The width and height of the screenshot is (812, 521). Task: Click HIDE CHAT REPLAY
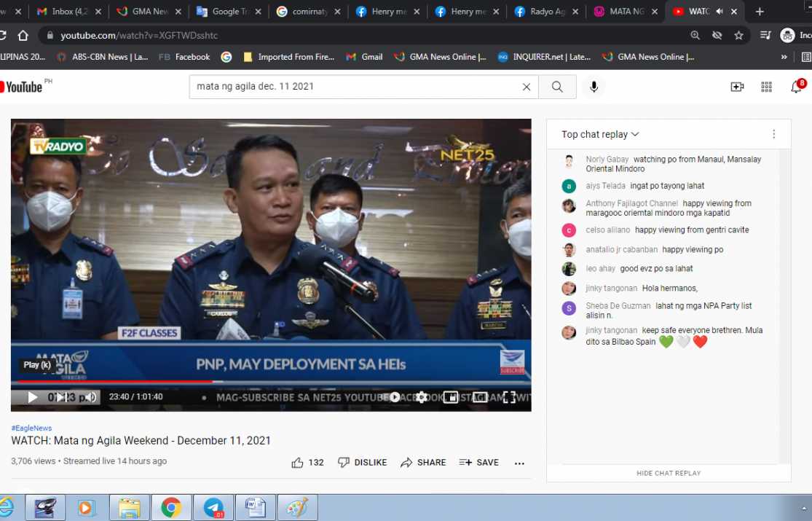tap(669, 473)
